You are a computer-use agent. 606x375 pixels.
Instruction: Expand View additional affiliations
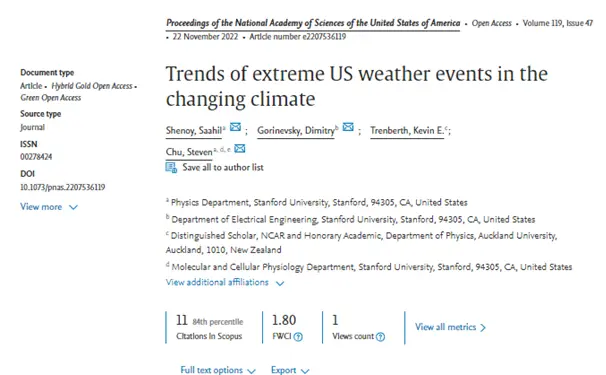[225, 283]
